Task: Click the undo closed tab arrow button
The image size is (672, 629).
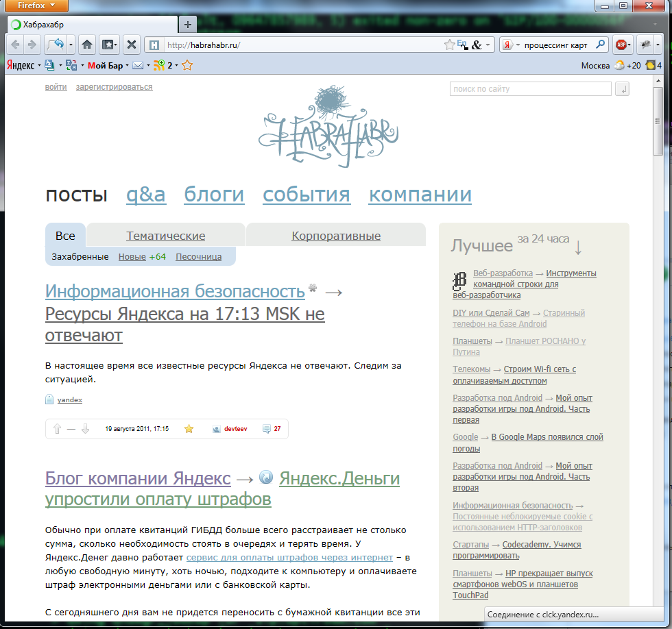Action: click(x=56, y=45)
